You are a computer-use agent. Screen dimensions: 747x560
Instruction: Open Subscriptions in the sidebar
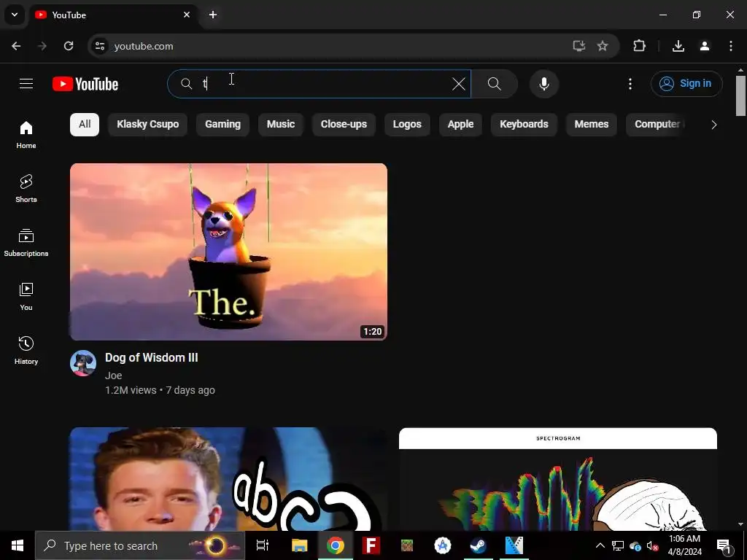26,242
